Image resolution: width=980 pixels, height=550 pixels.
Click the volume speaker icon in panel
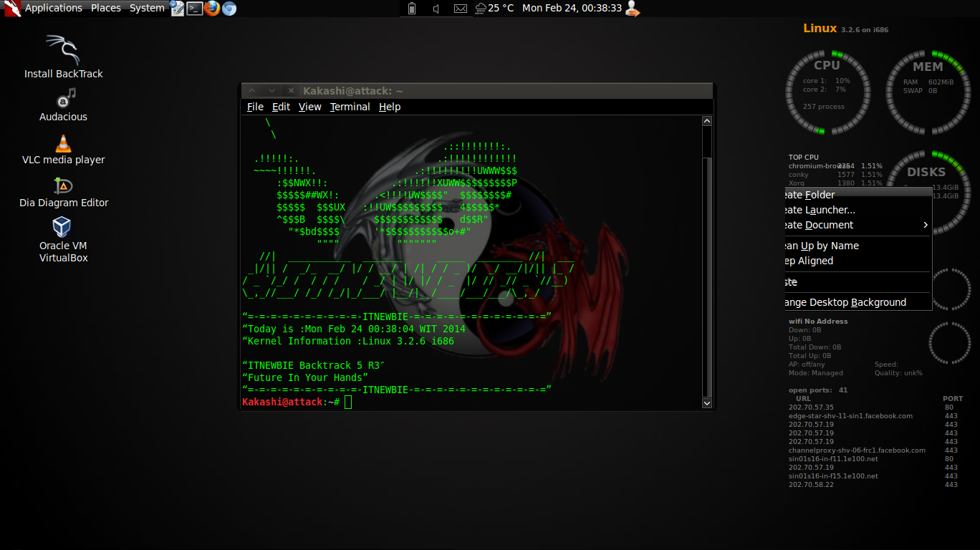click(x=436, y=9)
